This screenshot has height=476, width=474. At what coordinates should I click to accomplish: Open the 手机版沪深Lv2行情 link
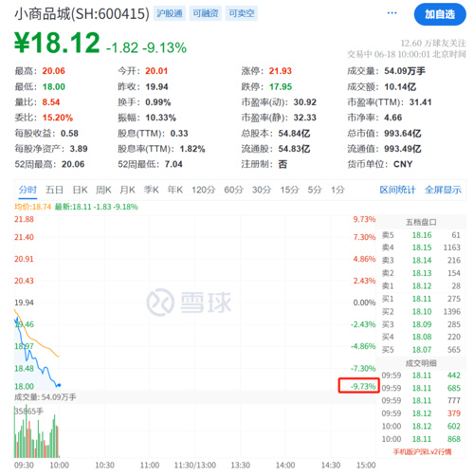[422, 452]
